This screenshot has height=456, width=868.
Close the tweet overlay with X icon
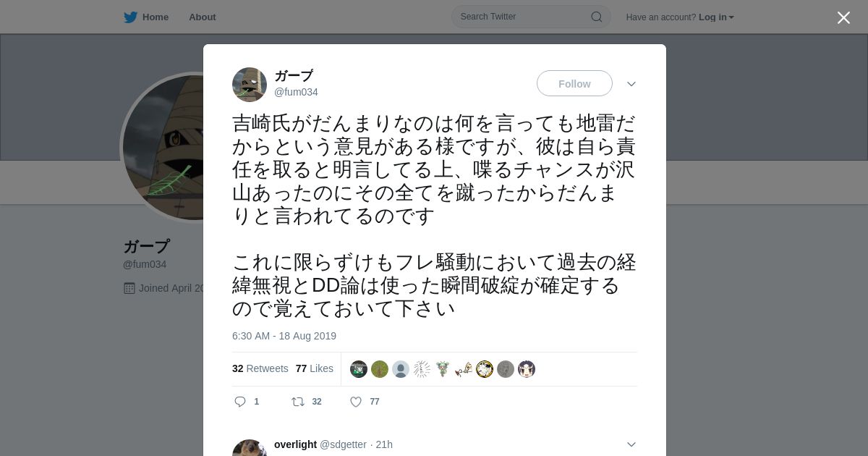[x=843, y=17]
